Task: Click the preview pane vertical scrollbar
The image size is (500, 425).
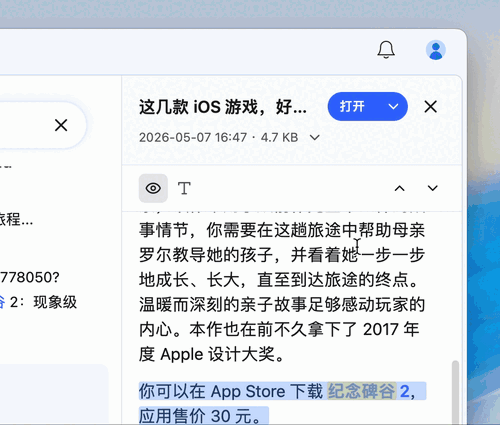Action: click(455, 392)
